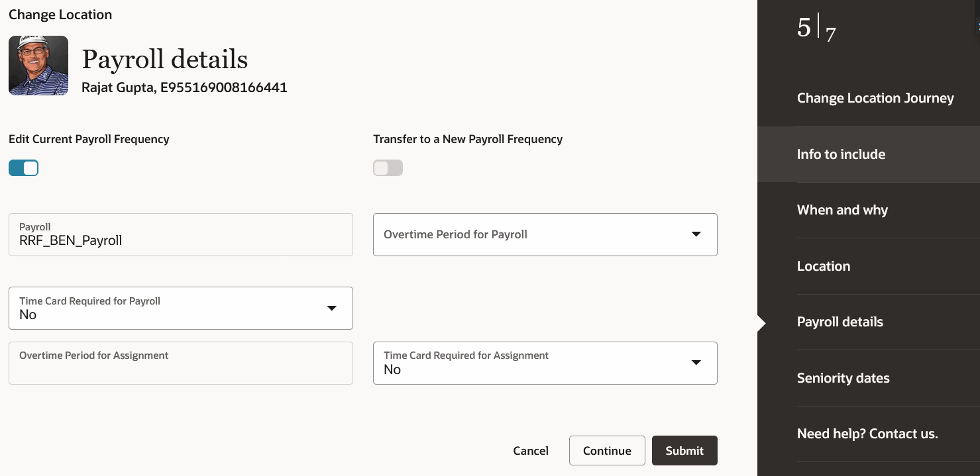Open Need help? Contact us.

(868, 434)
